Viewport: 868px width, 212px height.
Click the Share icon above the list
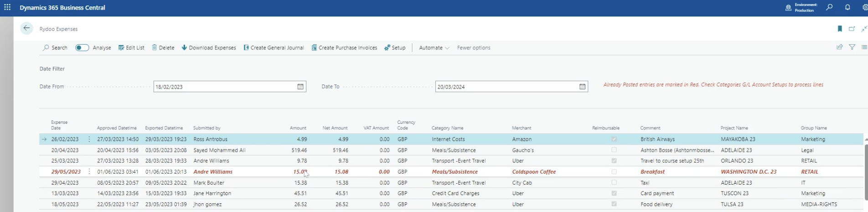(839, 47)
